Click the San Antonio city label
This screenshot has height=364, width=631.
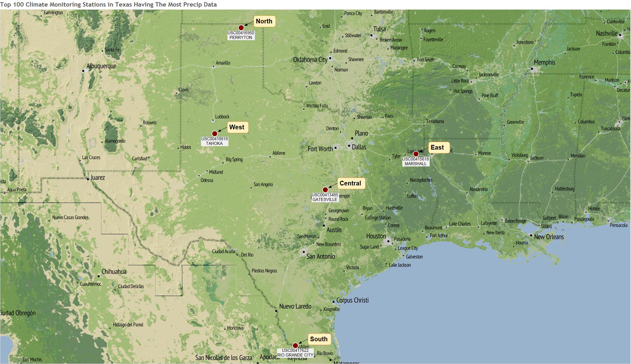click(x=321, y=256)
